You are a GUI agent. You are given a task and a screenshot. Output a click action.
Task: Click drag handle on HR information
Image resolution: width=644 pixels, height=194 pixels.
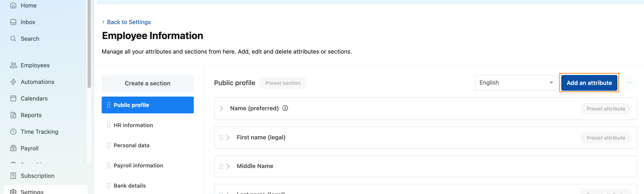tap(109, 125)
